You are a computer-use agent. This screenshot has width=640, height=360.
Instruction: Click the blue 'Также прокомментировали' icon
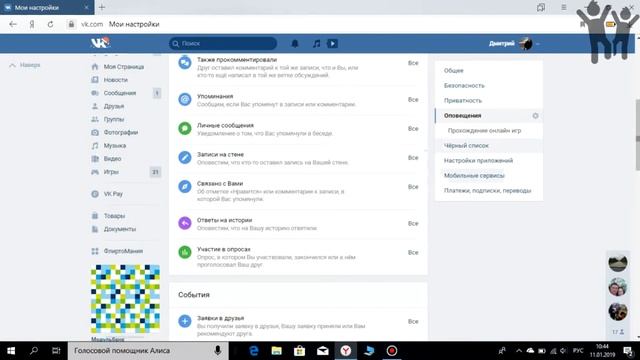pyautogui.click(x=184, y=63)
